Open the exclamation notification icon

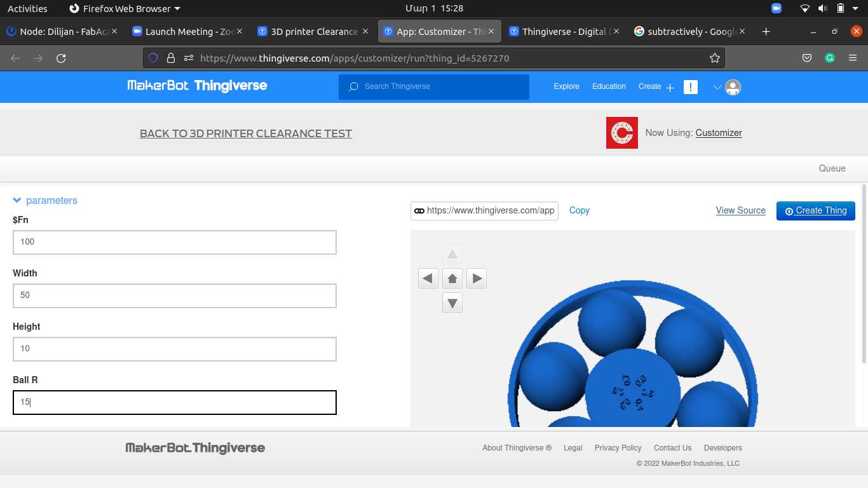[691, 87]
